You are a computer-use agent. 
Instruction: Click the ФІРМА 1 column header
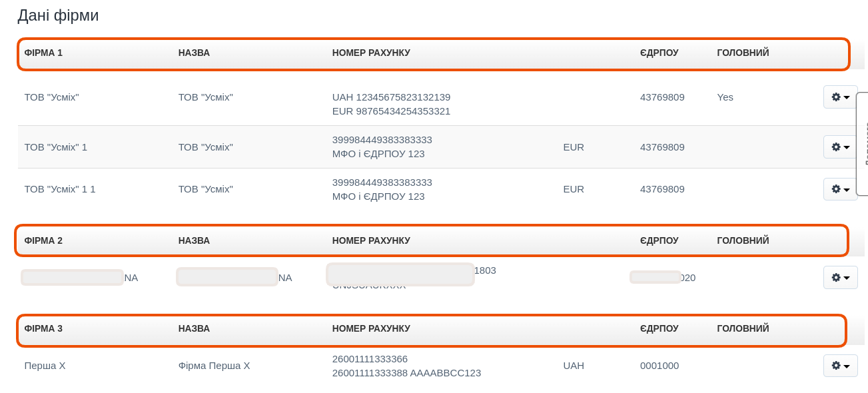click(x=43, y=53)
